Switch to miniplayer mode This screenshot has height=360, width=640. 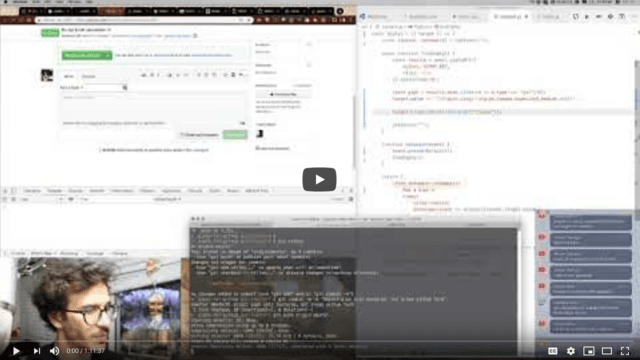pyautogui.click(x=589, y=351)
